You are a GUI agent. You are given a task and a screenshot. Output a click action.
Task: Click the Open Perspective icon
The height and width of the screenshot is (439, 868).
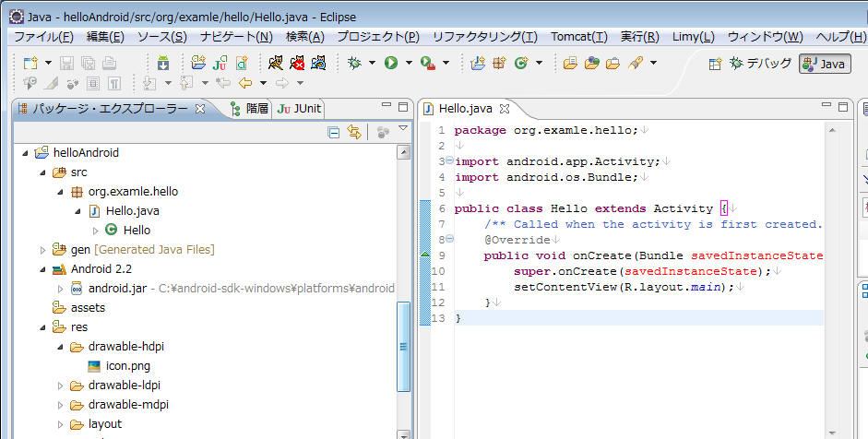[x=714, y=64]
